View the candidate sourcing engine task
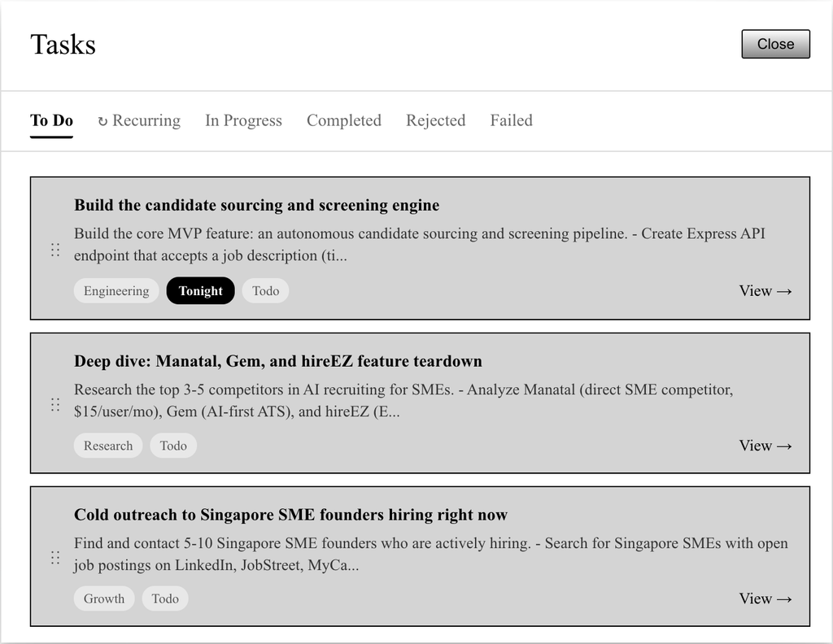This screenshot has width=833, height=644. click(765, 291)
